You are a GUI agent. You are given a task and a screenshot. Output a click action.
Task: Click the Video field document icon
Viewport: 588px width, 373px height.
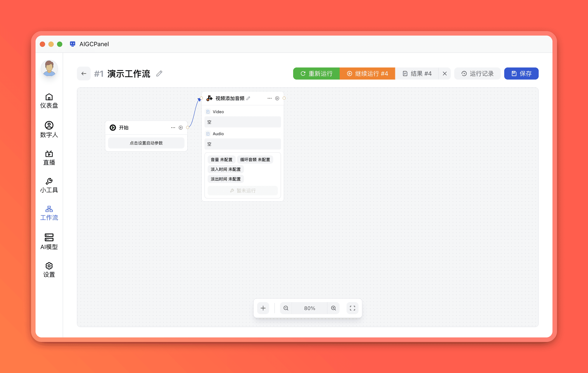click(x=208, y=112)
